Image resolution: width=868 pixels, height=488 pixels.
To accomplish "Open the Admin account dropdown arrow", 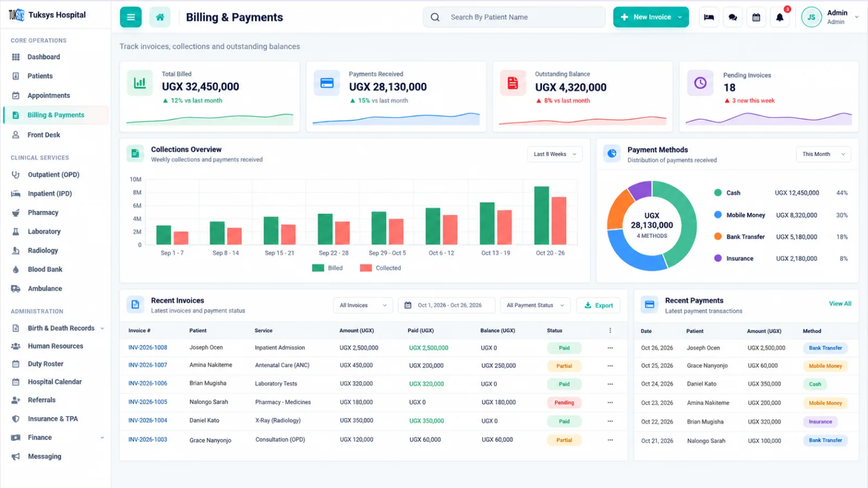I will pos(857,17).
